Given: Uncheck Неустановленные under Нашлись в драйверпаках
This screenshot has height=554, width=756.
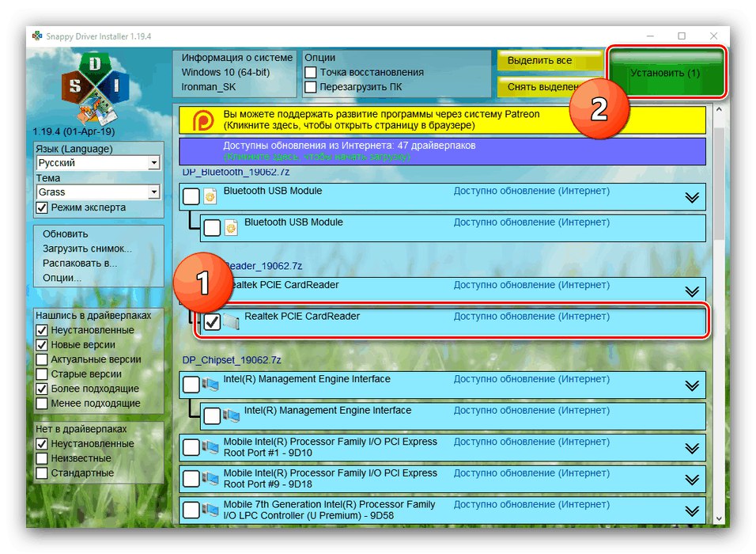Looking at the screenshot, I should (42, 331).
